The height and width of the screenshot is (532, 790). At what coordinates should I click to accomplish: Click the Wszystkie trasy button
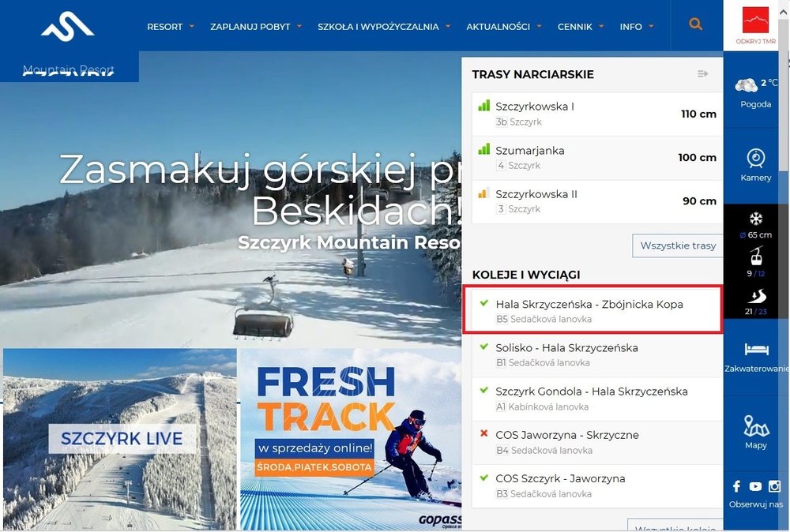(x=678, y=245)
